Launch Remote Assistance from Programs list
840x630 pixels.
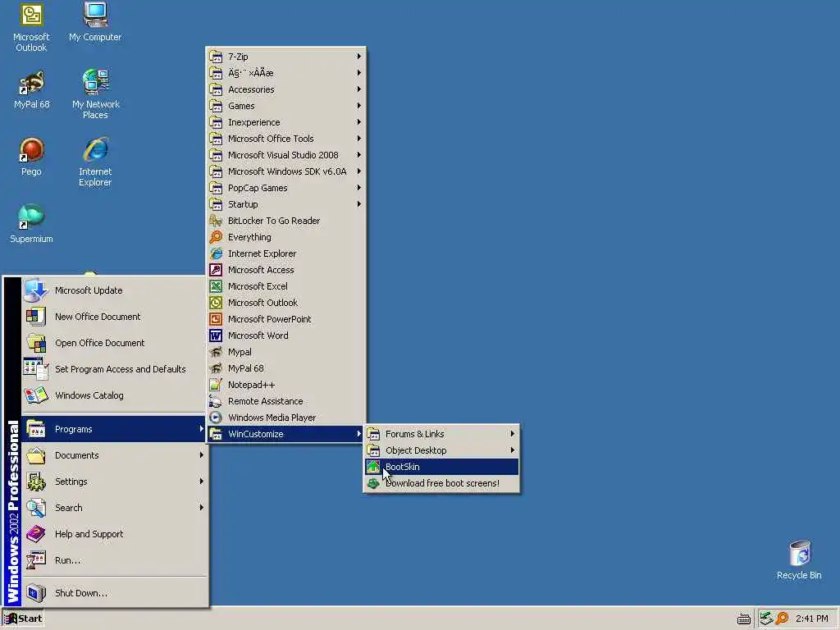coord(286,401)
